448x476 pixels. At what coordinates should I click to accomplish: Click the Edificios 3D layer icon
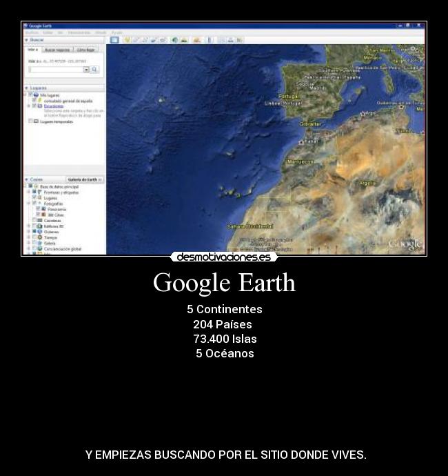click(40, 226)
